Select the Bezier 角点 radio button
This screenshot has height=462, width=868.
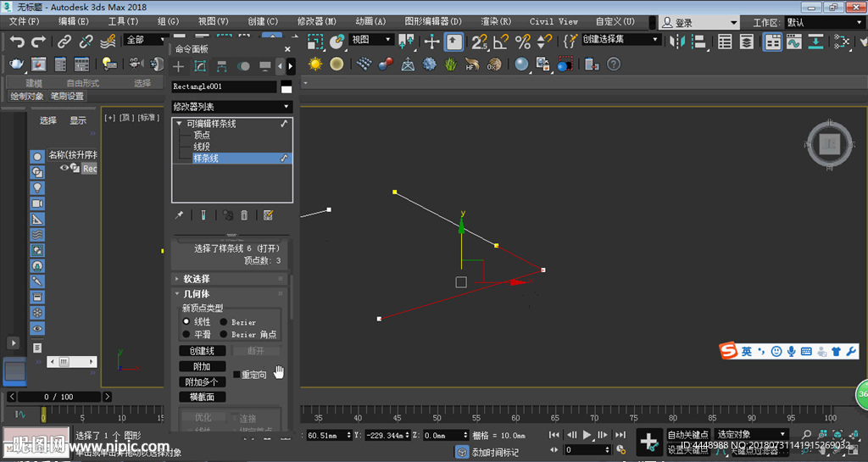point(224,334)
